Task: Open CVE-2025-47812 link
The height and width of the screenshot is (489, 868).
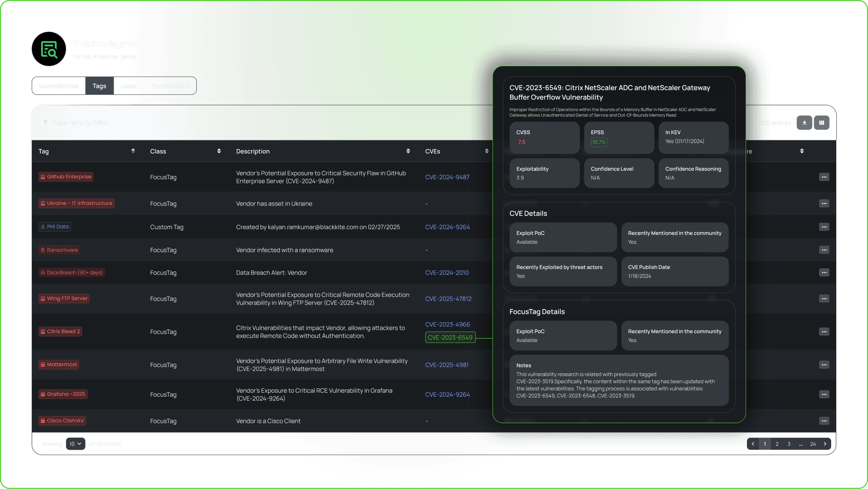Action: point(448,299)
